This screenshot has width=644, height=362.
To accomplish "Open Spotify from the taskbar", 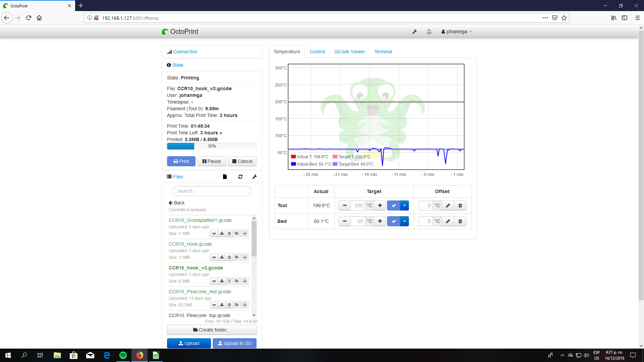I will pyautogui.click(x=123, y=355).
